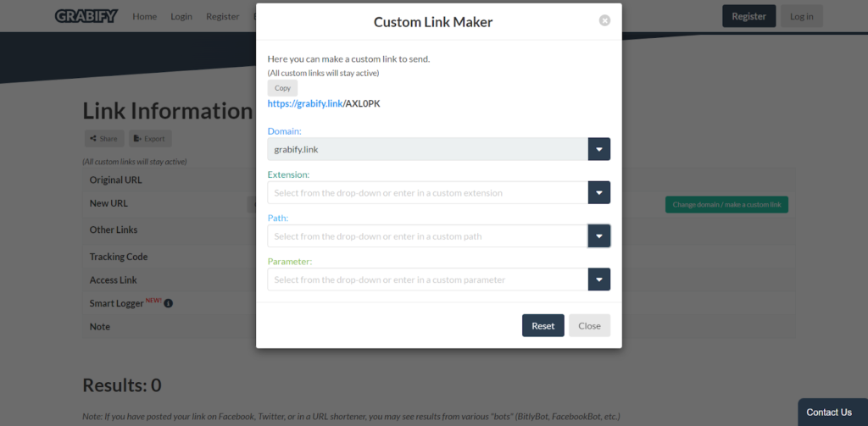
Task: Select the Tracking Code row label
Action: pyautogui.click(x=119, y=257)
